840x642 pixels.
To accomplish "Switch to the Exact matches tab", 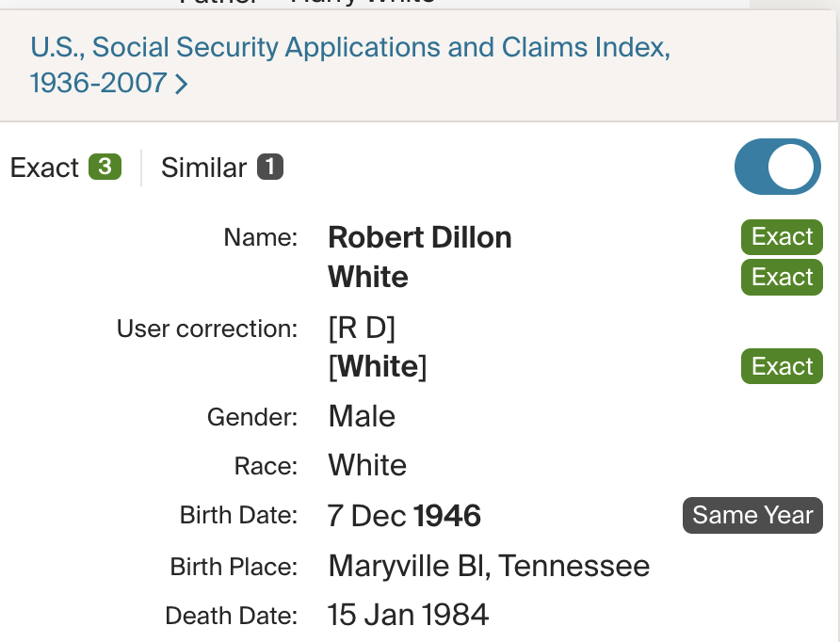I will tap(44, 168).
